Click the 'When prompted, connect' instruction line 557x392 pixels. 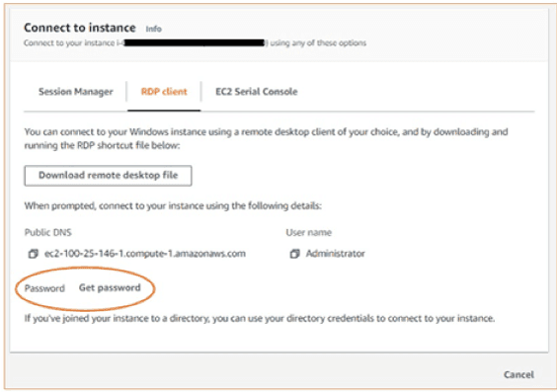pyautogui.click(x=173, y=206)
